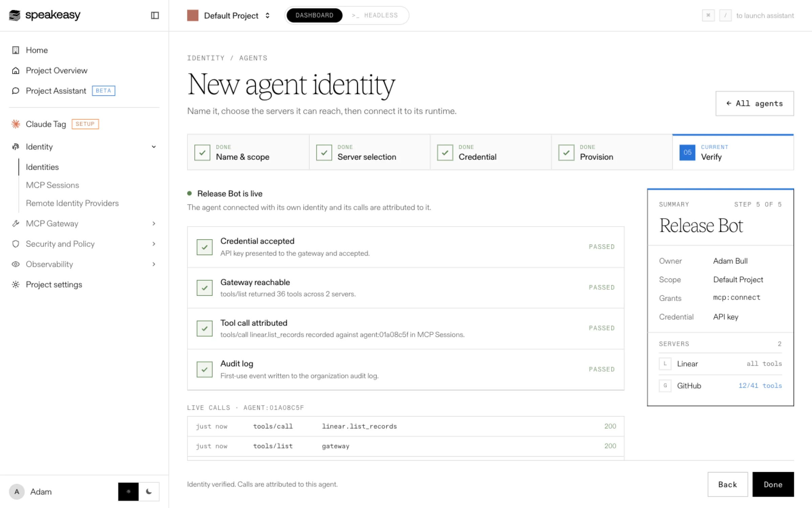The height and width of the screenshot is (508, 812).
Task: Go to the Provision step
Action: point(612,152)
